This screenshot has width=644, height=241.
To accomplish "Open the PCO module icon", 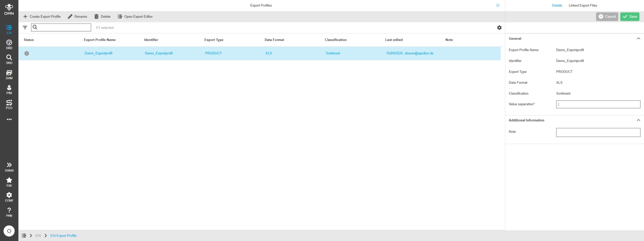I will point(9,104).
